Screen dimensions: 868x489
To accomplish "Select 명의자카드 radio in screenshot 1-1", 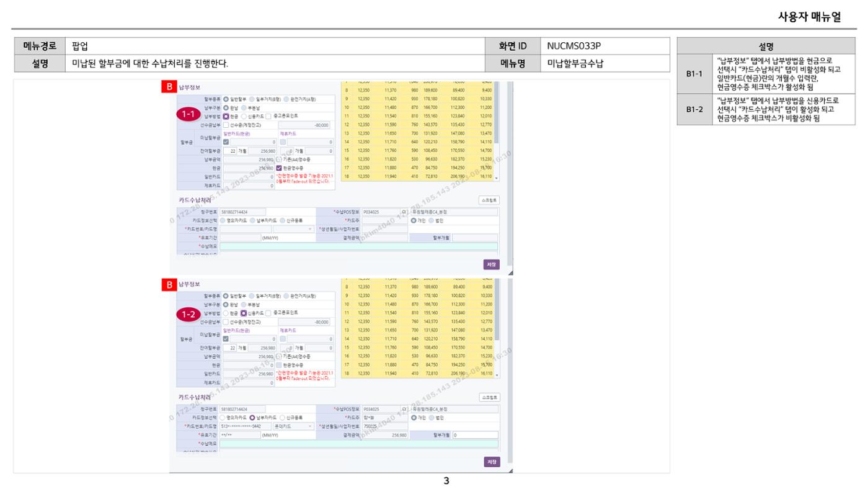I will (223, 220).
